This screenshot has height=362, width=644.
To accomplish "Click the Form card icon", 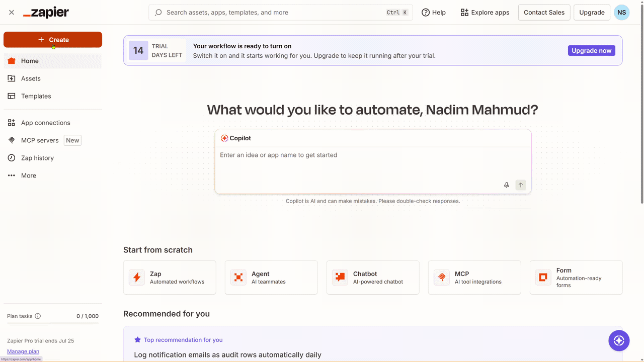I will click(x=543, y=278).
